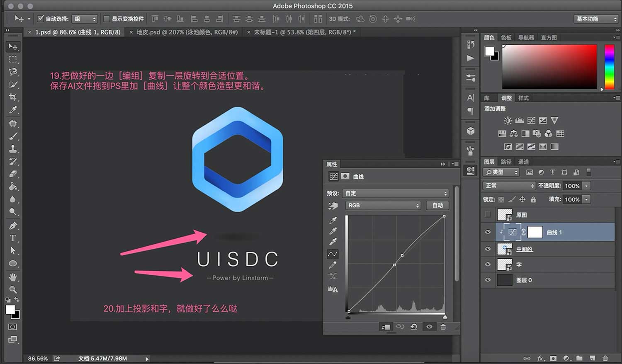Reset the curves adjustment to defaults
Screen dimensions: 622x364
pyautogui.click(x=414, y=327)
